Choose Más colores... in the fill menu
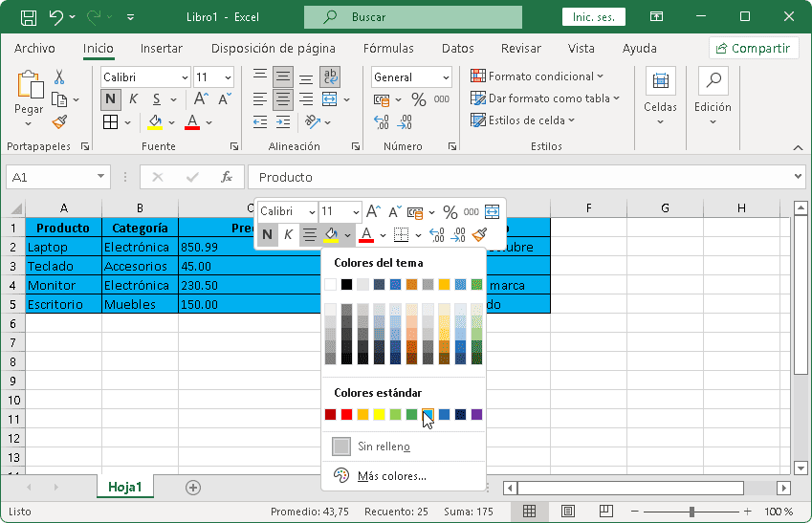Screen dimensions: 812x523 click(x=391, y=476)
